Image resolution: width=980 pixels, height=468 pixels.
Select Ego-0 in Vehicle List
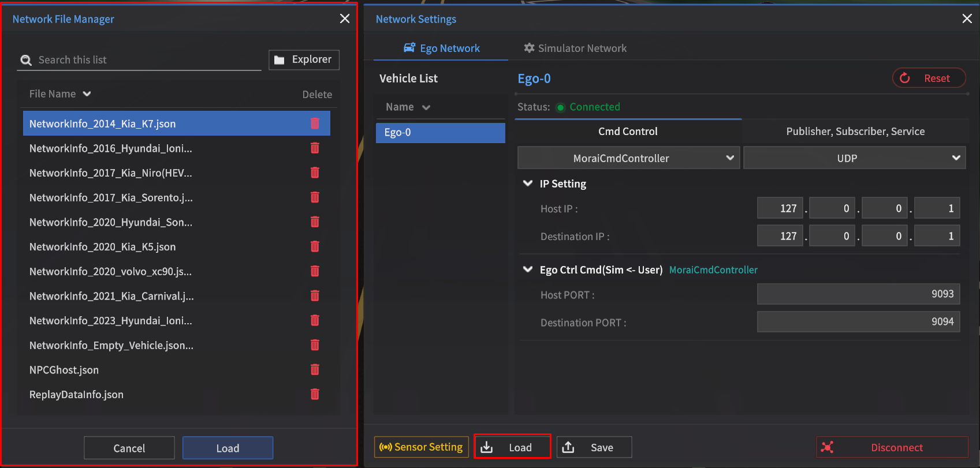[x=440, y=132]
